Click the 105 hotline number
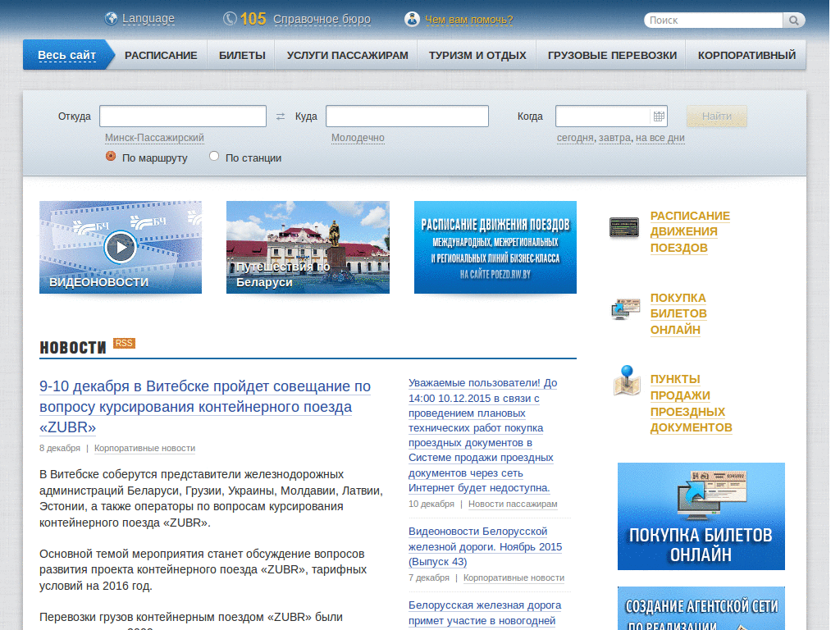Image resolution: width=840 pixels, height=630 pixels. tap(253, 19)
